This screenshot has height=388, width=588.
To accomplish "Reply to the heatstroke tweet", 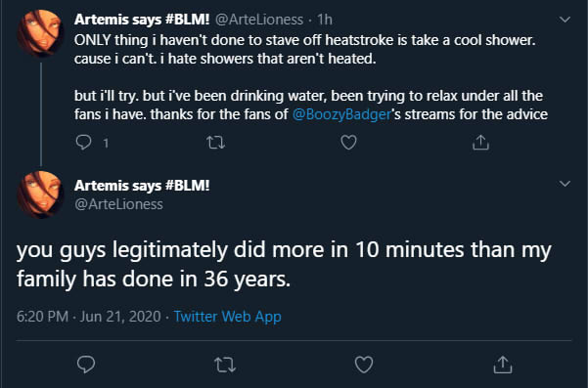I will tap(83, 143).
